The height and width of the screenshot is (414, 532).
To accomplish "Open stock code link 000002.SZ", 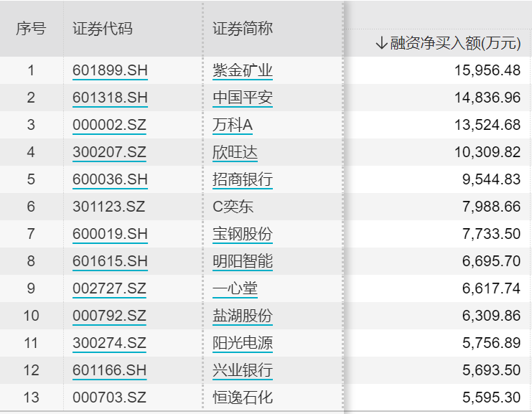I will pos(109,125).
